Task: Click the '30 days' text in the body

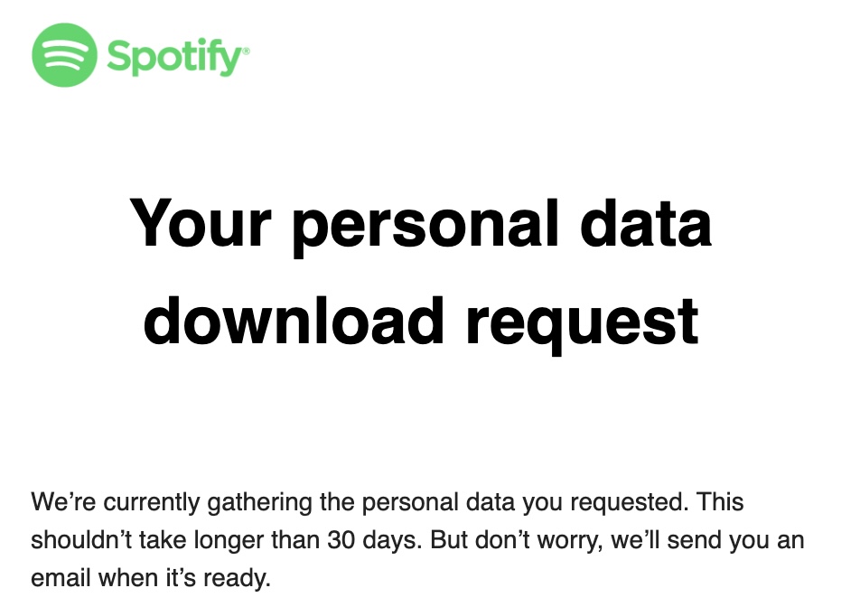Action: [375, 540]
